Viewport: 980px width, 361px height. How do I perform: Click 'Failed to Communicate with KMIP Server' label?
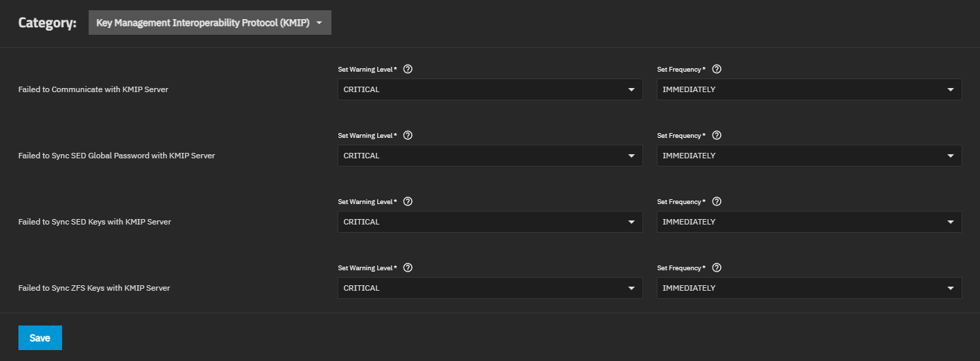click(93, 89)
